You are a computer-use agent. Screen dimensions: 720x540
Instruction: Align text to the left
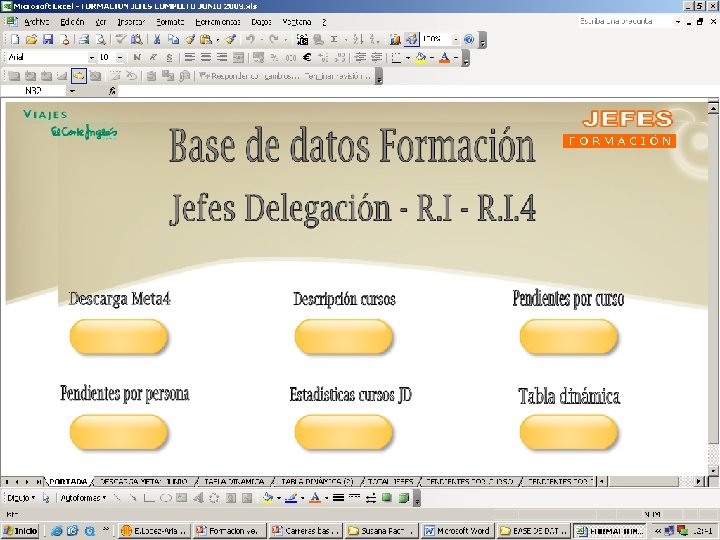pos(189,57)
